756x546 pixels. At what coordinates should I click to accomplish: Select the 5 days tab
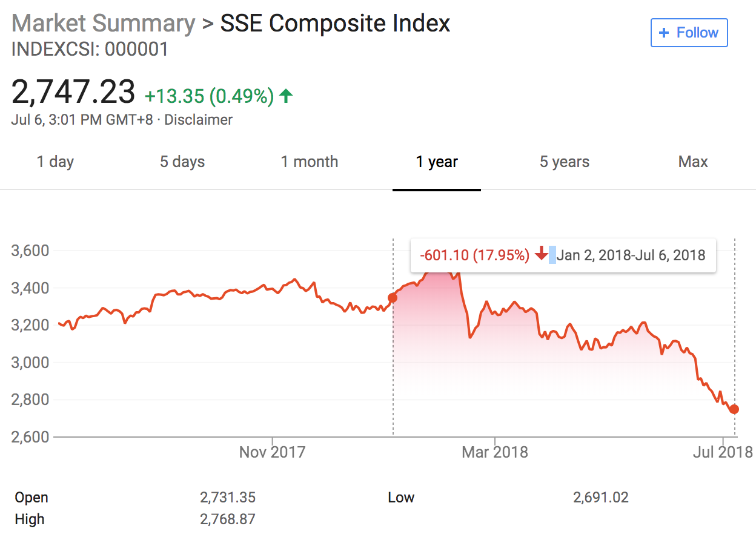click(x=182, y=162)
